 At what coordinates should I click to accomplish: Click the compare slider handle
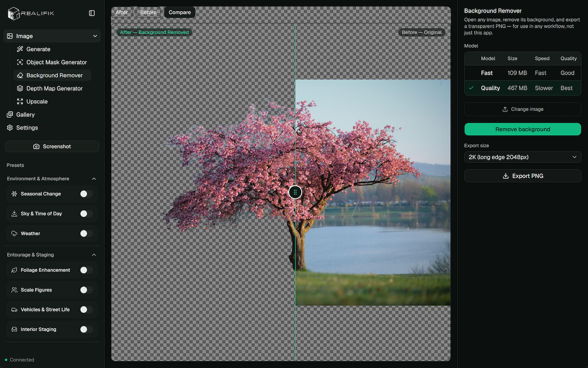pyautogui.click(x=295, y=192)
